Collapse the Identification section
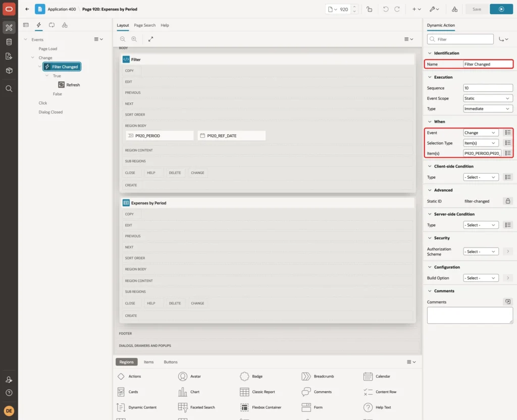 point(430,53)
